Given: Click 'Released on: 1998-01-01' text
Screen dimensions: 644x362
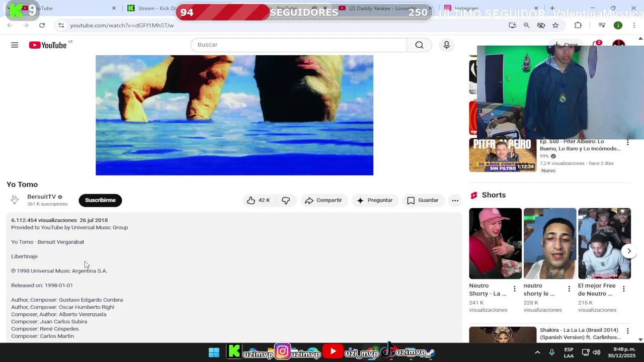Looking at the screenshot, I should pyautogui.click(x=42, y=285).
